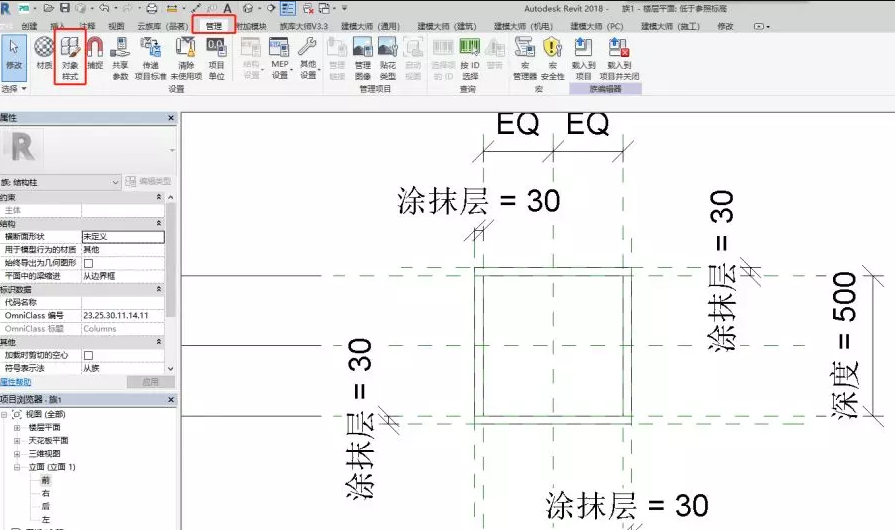The image size is (895, 530).
Task: Click the Save floppy-disk icon
Action: [x=64, y=9]
